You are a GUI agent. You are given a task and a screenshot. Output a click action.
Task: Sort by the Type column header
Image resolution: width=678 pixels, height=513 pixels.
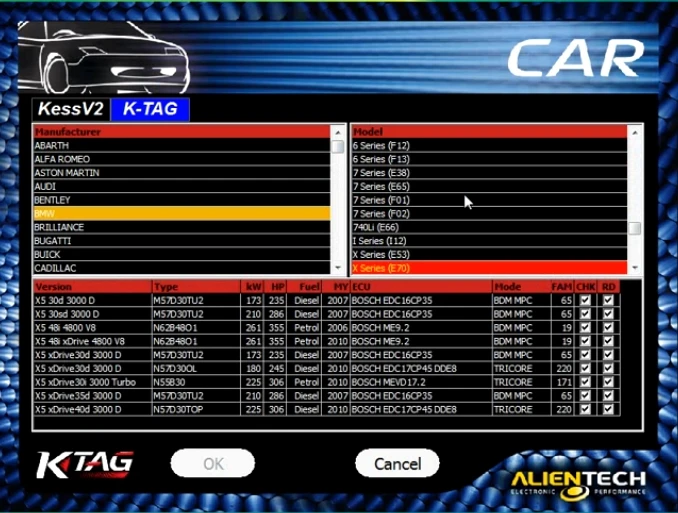coord(196,287)
